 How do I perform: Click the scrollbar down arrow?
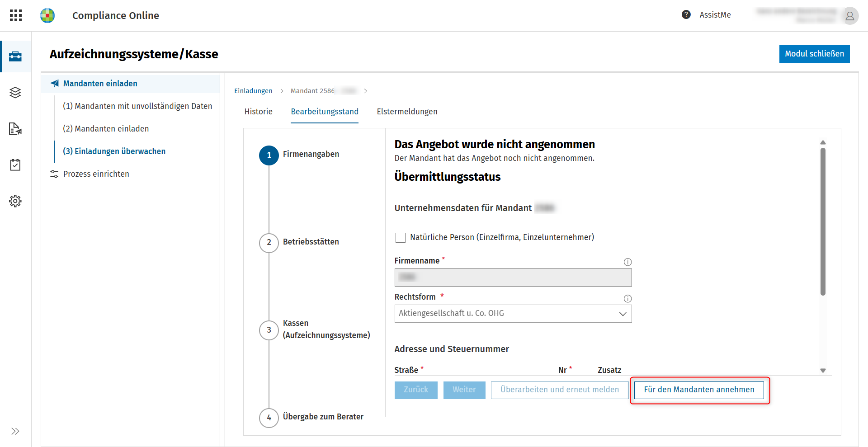point(823,371)
